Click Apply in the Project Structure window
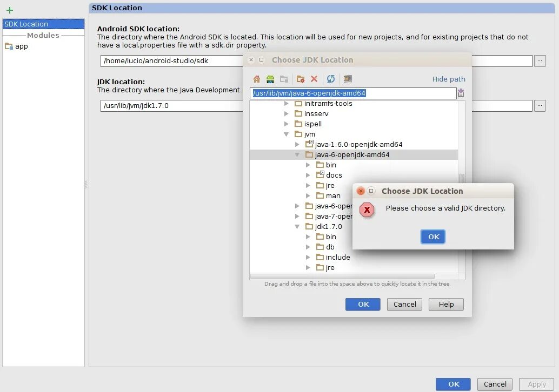This screenshot has width=559, height=392. pos(536,384)
